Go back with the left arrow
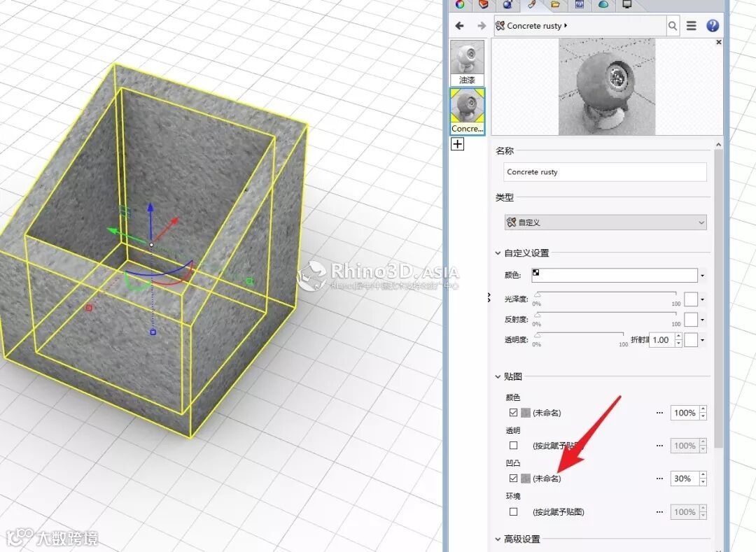 point(459,25)
